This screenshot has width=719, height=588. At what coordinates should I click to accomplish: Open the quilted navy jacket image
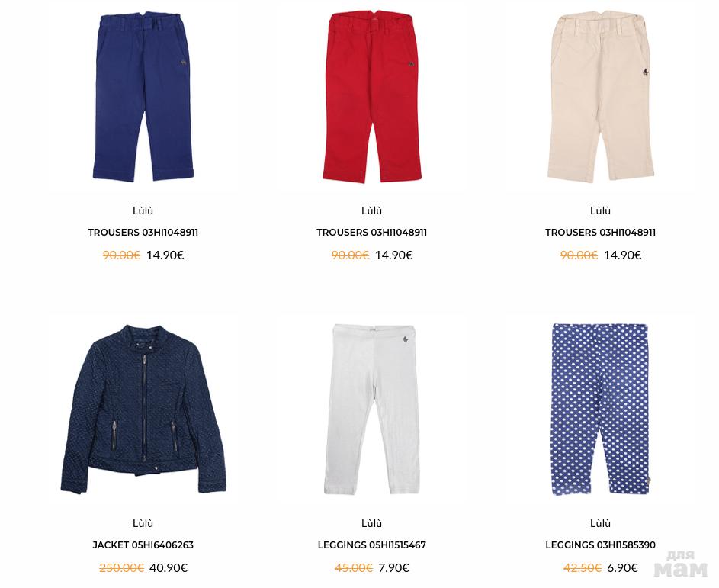pyautogui.click(x=143, y=410)
